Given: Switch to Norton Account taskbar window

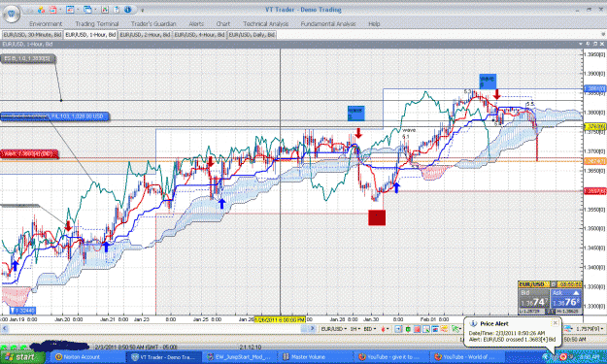Looking at the screenshot, I should click(x=87, y=357).
